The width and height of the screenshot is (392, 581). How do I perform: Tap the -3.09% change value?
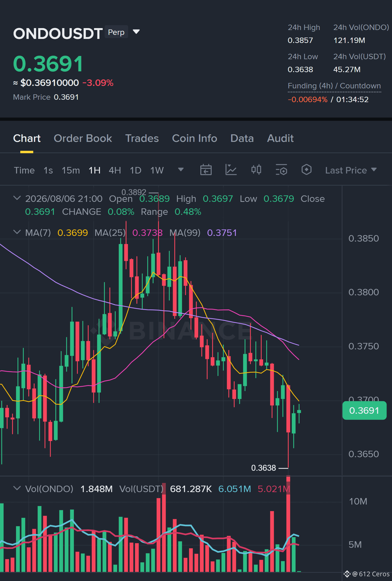[98, 83]
